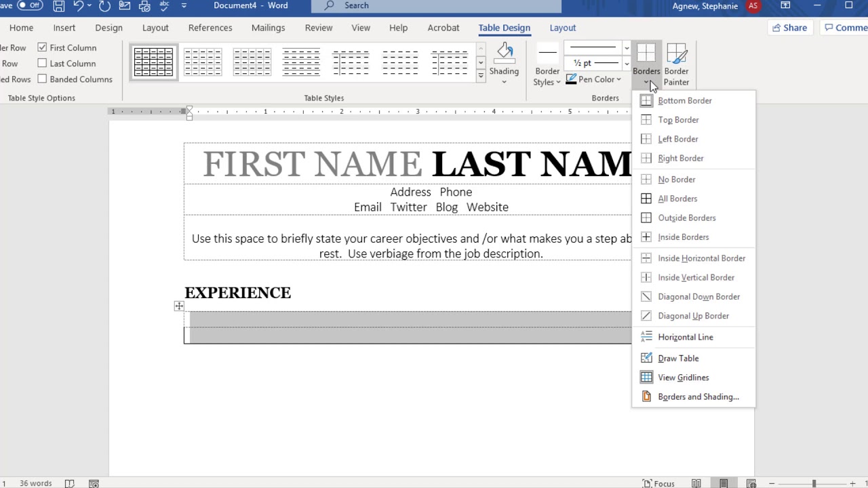Click the zoom out minus button
868x488 pixels.
[772, 483]
